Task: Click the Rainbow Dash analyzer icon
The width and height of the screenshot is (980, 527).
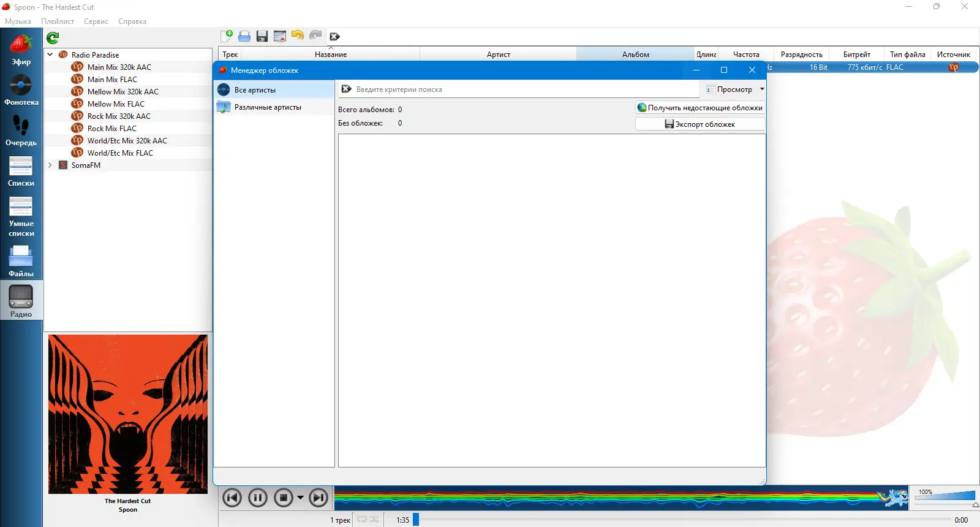Action: (894, 497)
